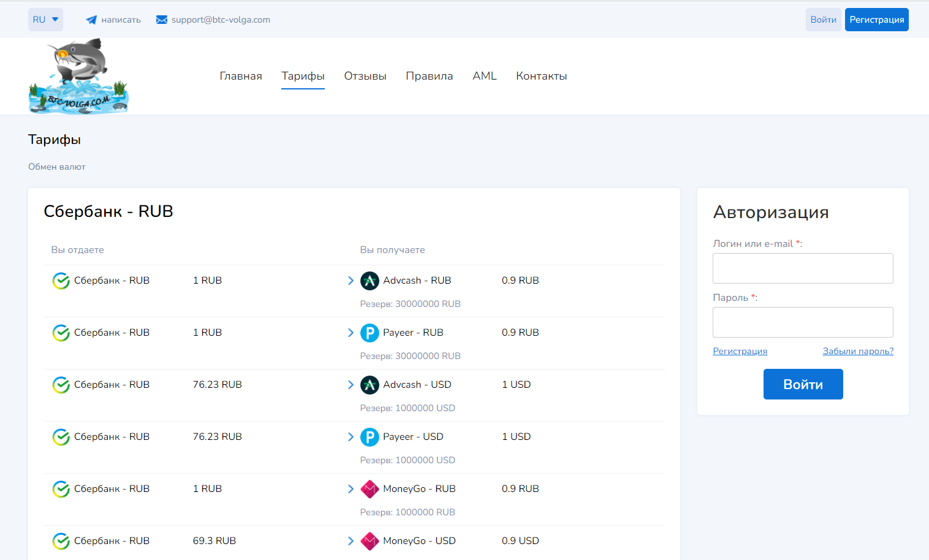Click Sberbank icon in Advcash - RUB row
The height and width of the screenshot is (560, 929).
[x=61, y=281]
